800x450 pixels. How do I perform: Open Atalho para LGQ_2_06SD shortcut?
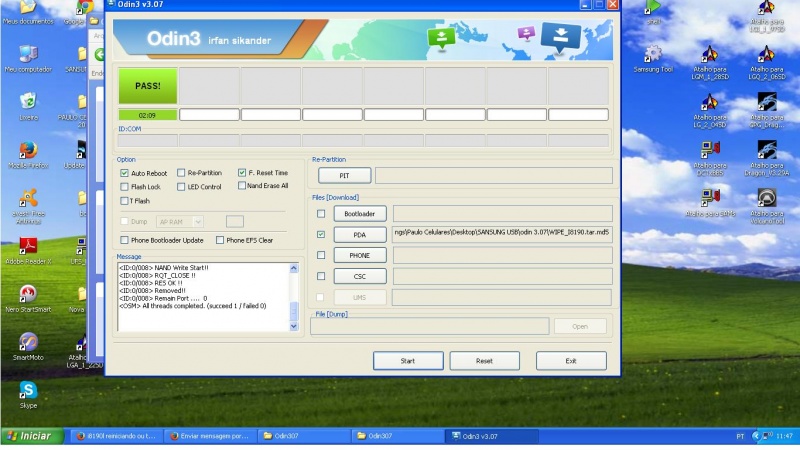coord(767,62)
